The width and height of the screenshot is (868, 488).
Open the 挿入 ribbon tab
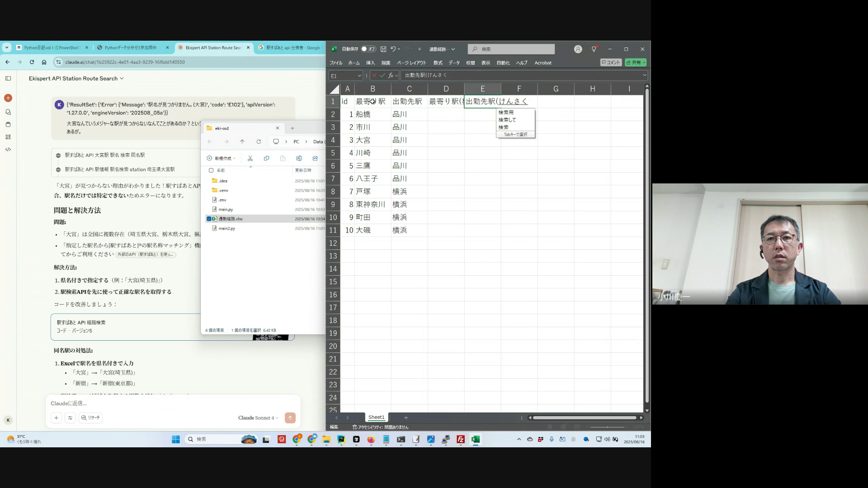(370, 63)
